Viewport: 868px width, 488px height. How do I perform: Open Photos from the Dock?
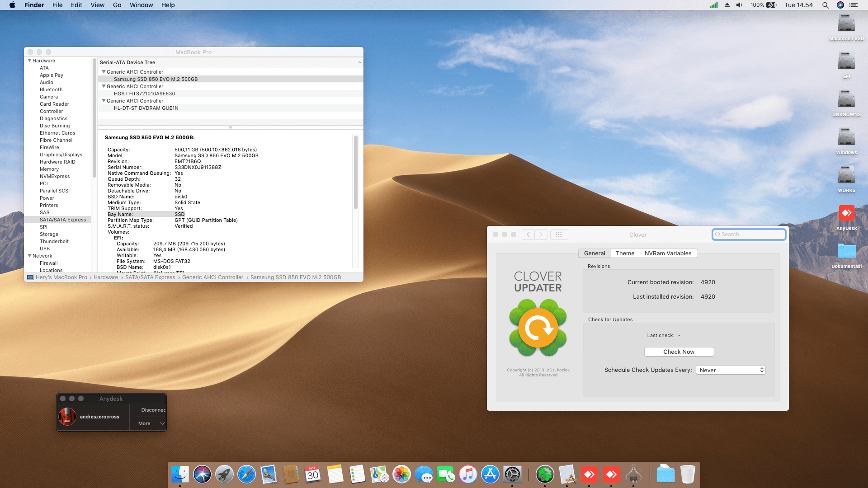coord(401,474)
